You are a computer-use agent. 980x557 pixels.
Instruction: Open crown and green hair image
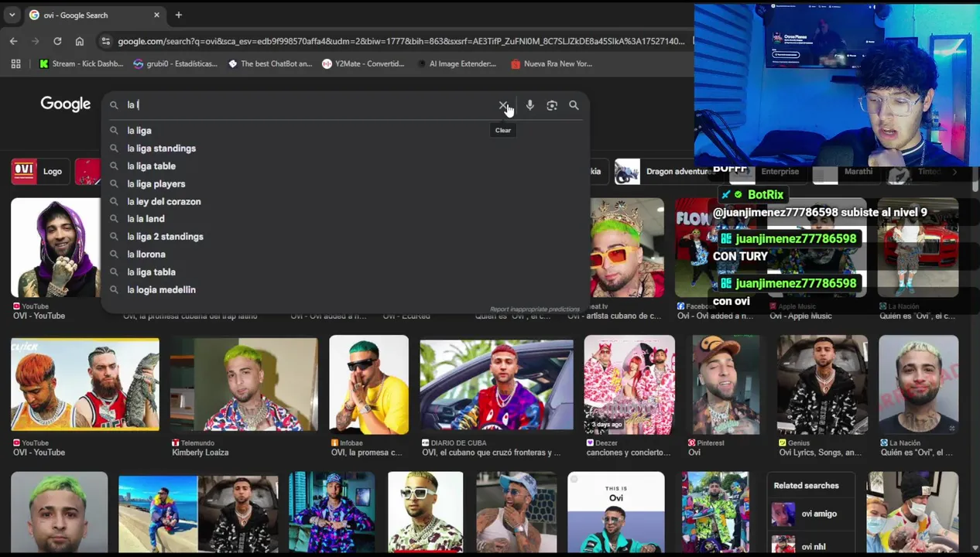tap(626, 248)
